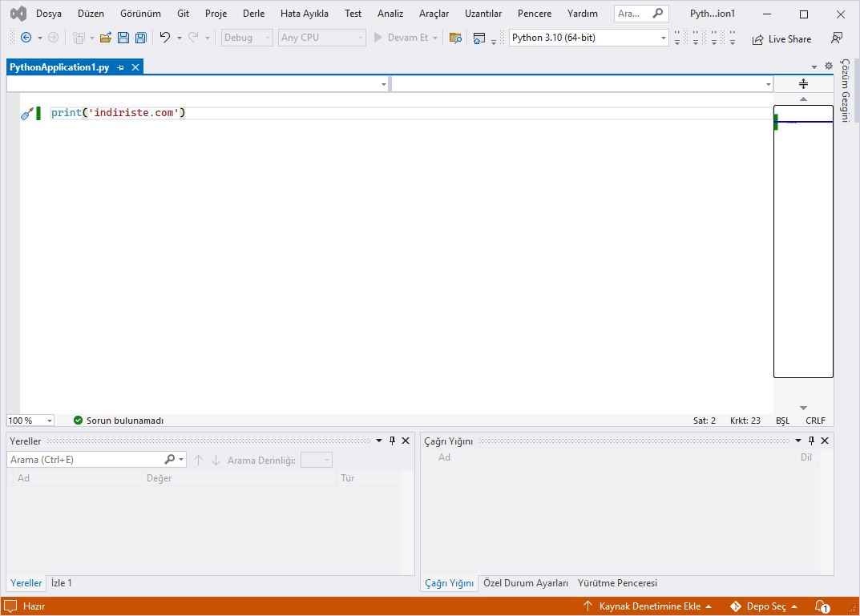
Task: Click the Send Feedback person icon
Action: pos(837,38)
